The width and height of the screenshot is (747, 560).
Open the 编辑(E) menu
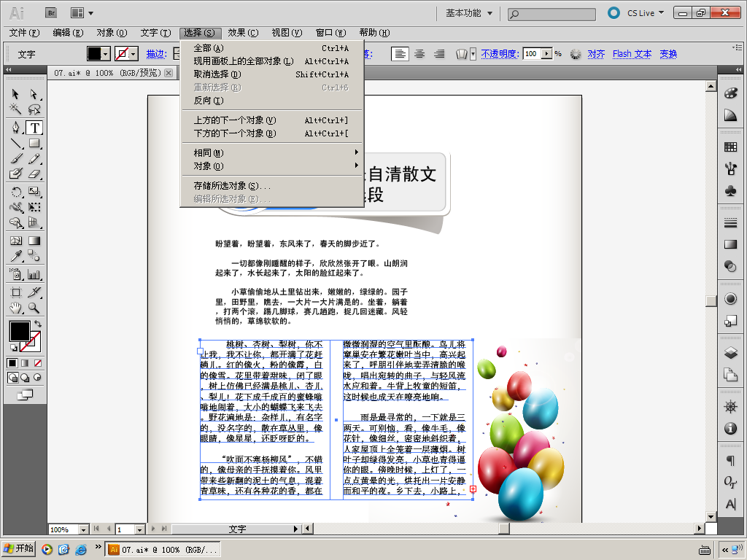68,32
